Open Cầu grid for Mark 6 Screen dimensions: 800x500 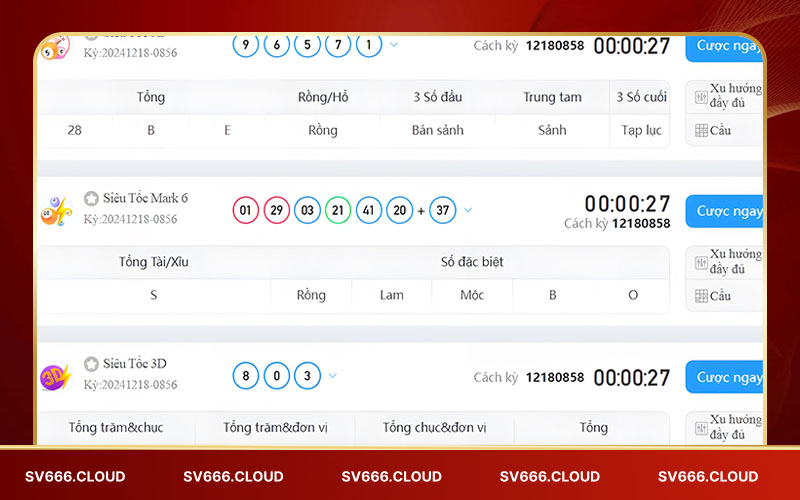[x=713, y=296]
